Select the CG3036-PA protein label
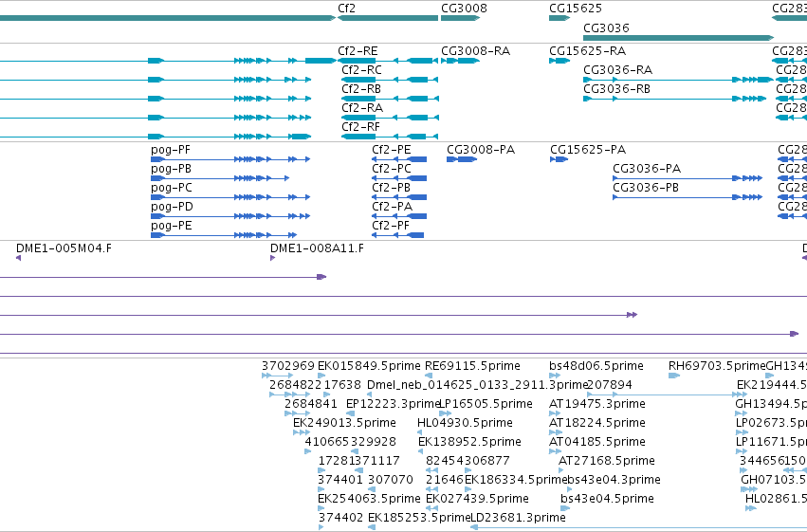 pos(647,169)
